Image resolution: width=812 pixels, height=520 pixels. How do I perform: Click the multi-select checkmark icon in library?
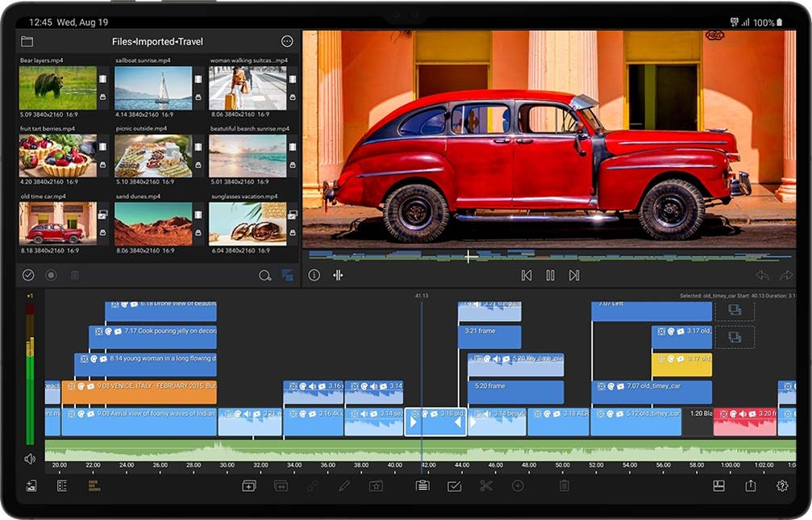[x=28, y=276]
